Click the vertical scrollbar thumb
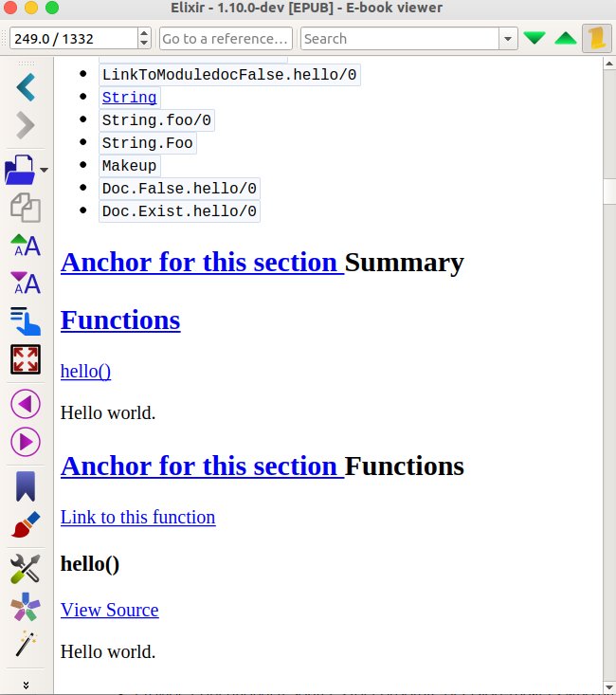Viewport: 616px width, 695px height. click(609, 191)
